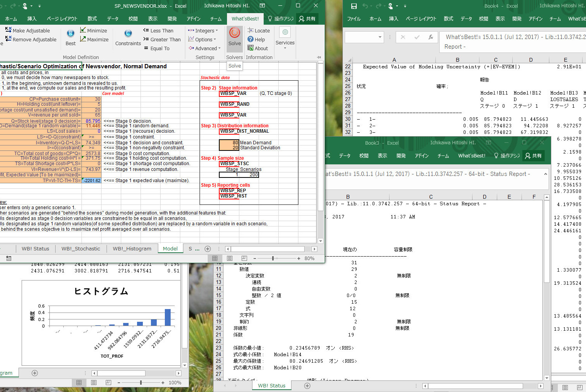Add new sheet in Book3 next to WB! Status
586x392 pixels.
click(x=307, y=385)
